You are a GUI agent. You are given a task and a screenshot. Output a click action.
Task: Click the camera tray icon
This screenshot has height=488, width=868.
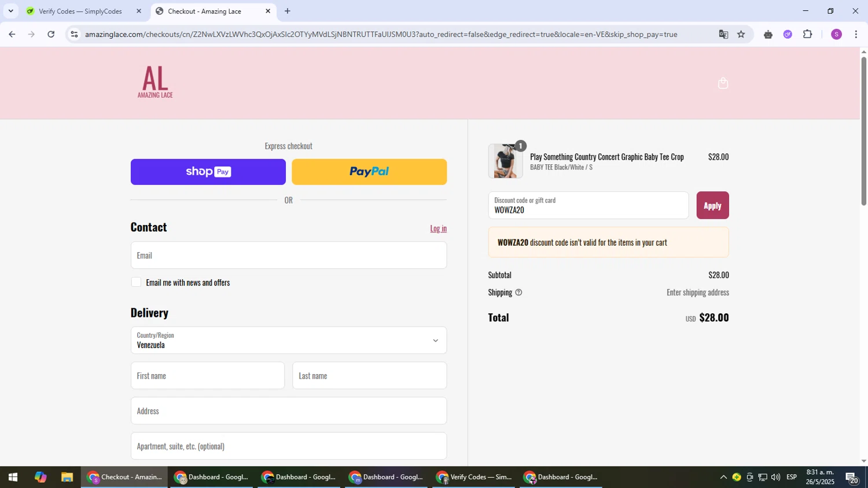(750, 477)
